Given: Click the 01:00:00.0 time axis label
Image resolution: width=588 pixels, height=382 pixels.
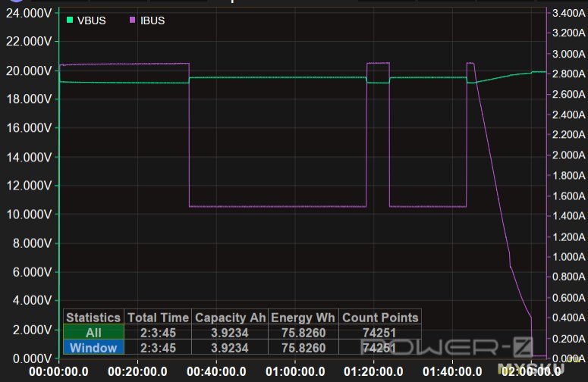Looking at the screenshot, I should pos(295,371).
